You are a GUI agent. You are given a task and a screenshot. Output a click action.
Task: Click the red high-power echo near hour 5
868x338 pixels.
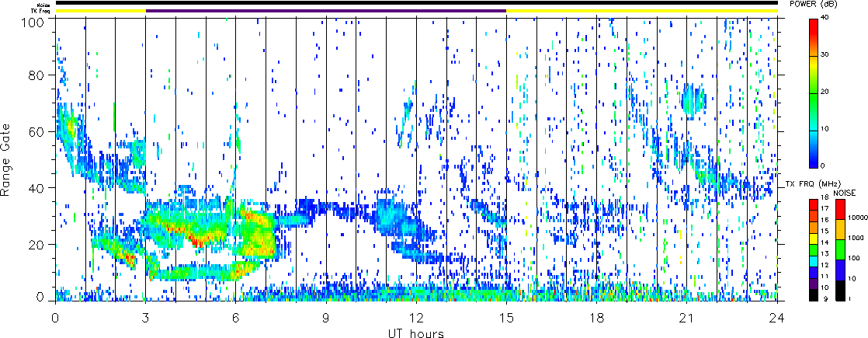click(x=198, y=241)
